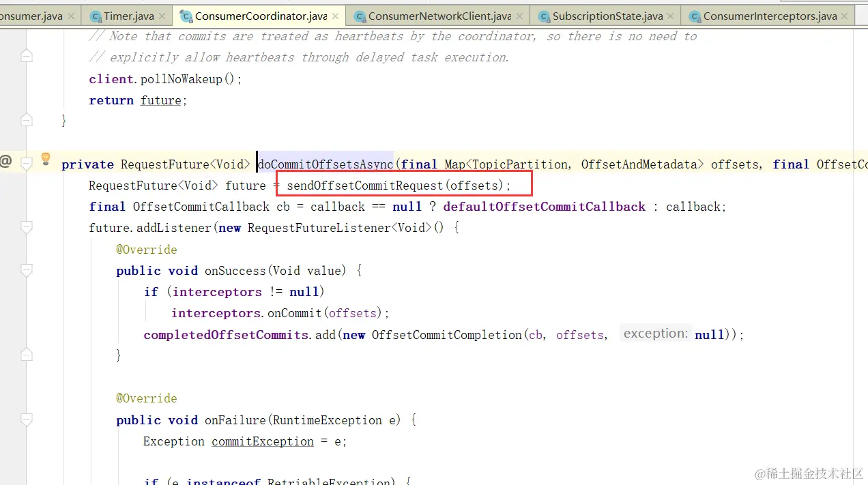Image resolution: width=868 pixels, height=485 pixels.
Task: Switch to the ConsumerNetworkClient.java tab
Action: 438,16
